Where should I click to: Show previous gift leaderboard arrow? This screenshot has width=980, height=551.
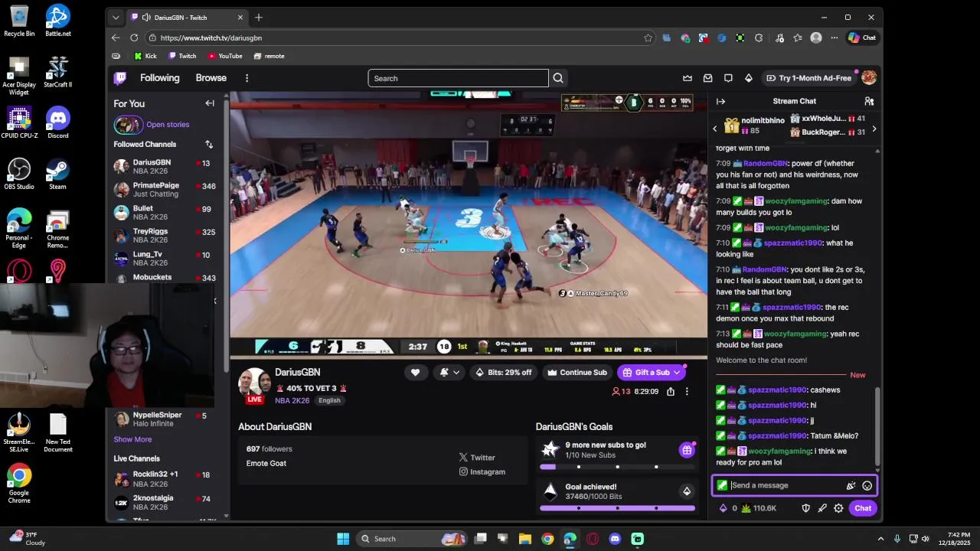[x=715, y=129]
